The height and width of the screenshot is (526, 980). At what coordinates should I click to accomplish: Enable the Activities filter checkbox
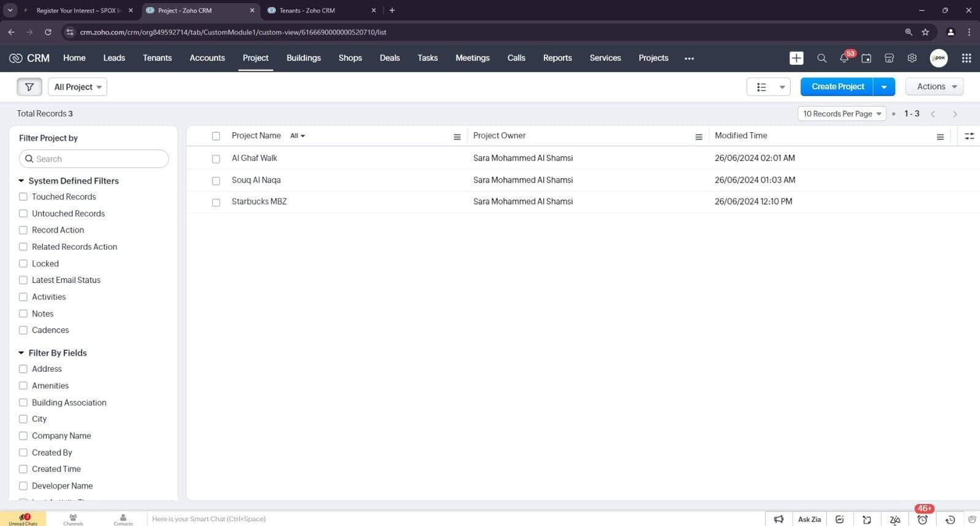pos(23,297)
